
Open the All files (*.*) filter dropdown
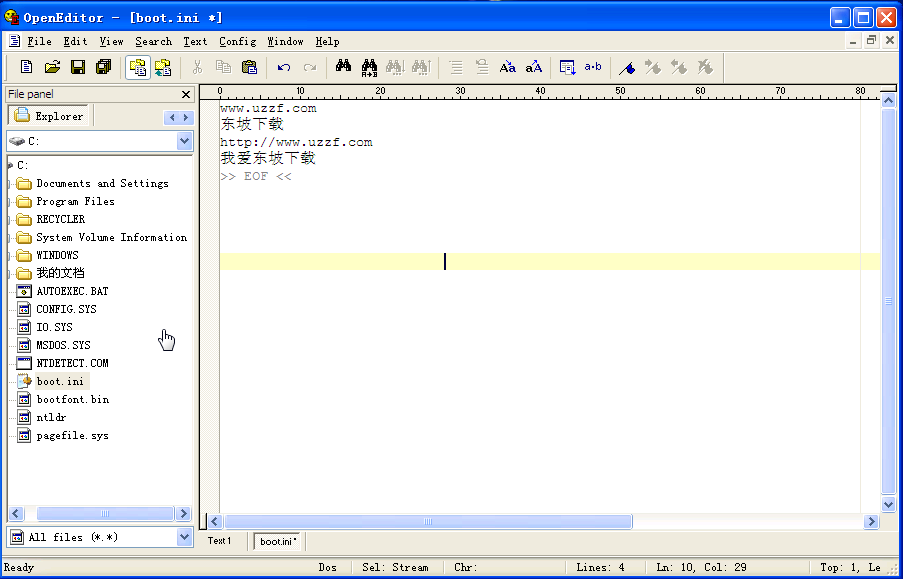click(x=184, y=537)
